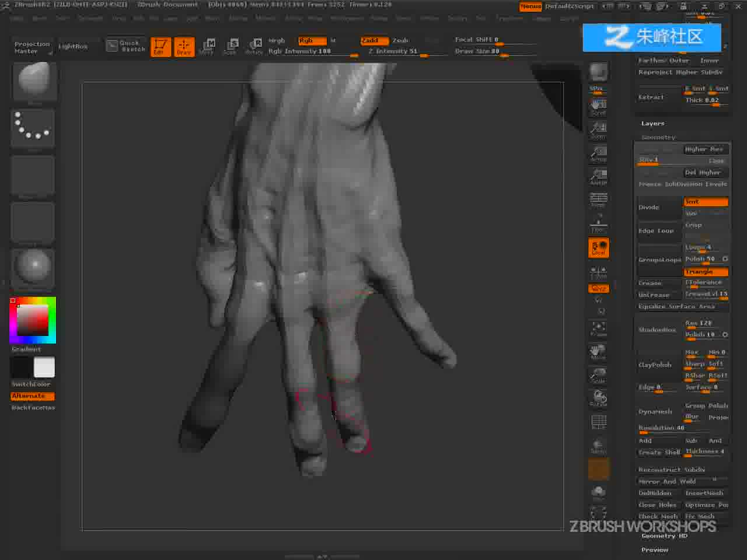
Task: Toggle the Local transformations icon
Action: pos(598,248)
